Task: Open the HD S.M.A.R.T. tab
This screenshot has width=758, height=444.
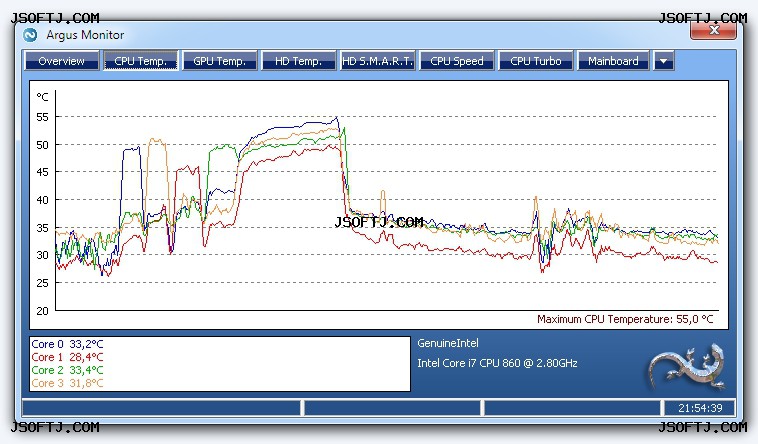Action: 378,61
